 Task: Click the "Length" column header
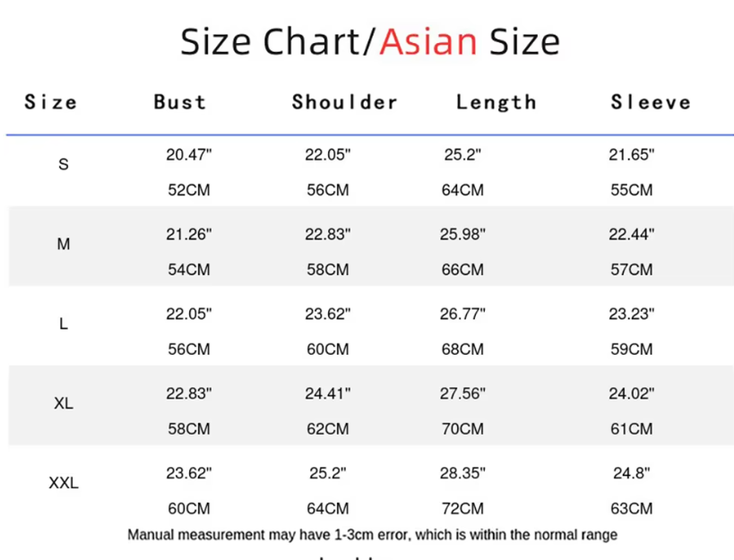pos(496,102)
